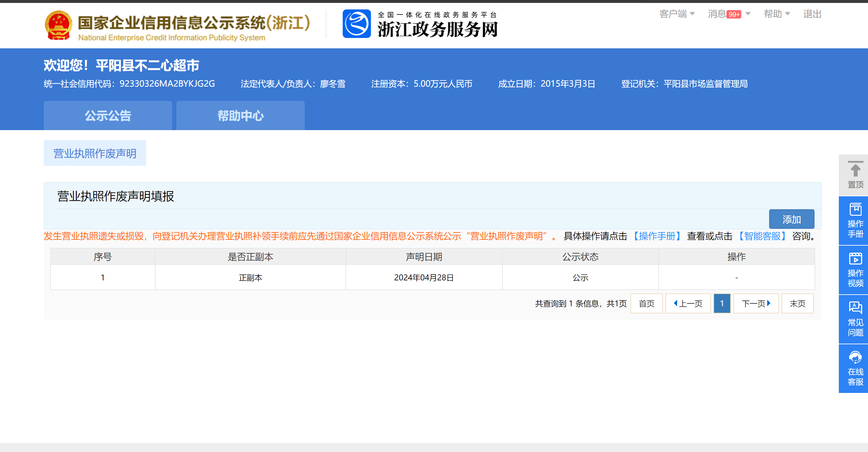868x452 pixels.
Task: Click the Zhejiang government service logo
Action: [x=357, y=24]
